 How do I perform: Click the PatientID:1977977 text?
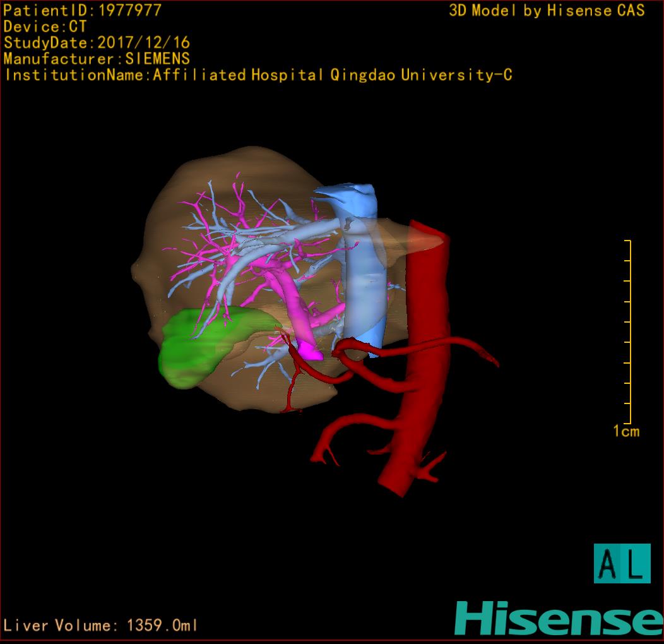(x=82, y=11)
